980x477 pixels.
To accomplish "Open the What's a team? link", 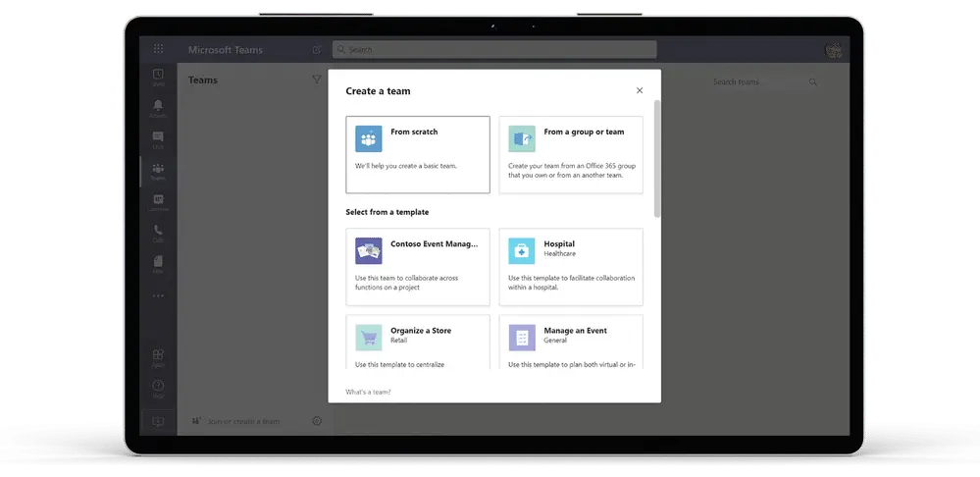I will tap(368, 392).
